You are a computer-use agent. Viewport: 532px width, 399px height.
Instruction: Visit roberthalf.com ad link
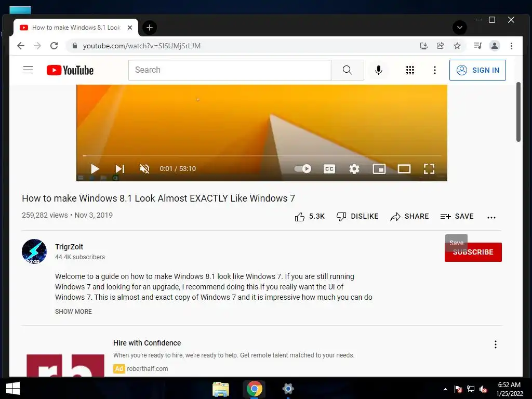click(x=147, y=368)
